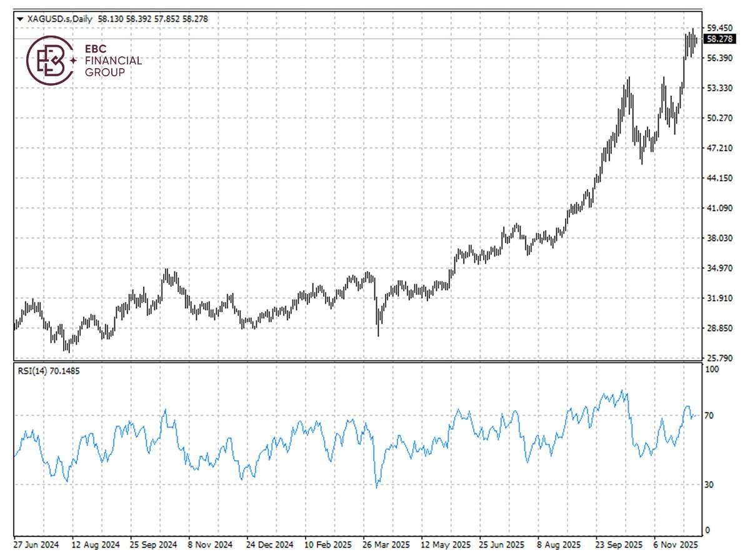
Task: Select the date label 27 Jun 2024
Action: (x=36, y=544)
